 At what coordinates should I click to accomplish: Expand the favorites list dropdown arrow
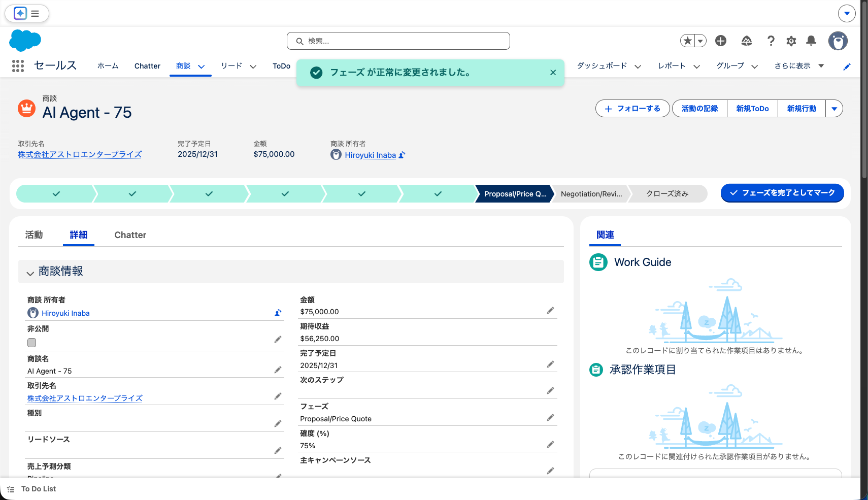pos(700,41)
